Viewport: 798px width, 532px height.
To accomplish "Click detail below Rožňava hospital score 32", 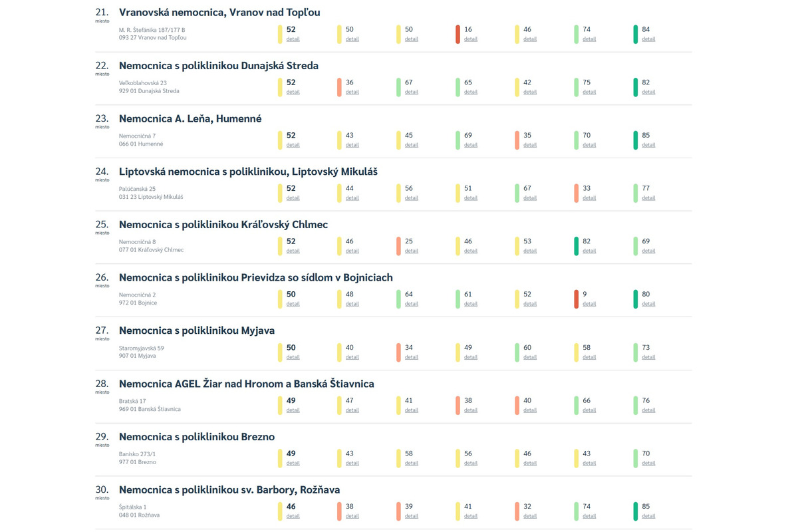I will coord(529,516).
